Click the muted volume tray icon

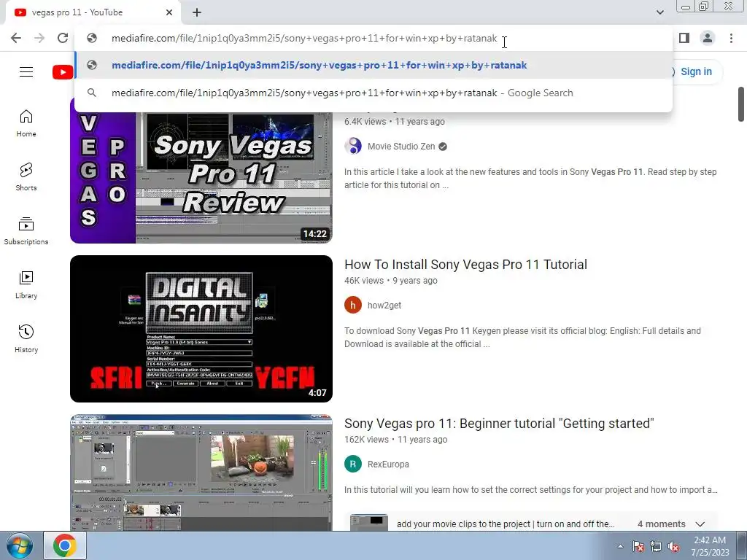673,546
